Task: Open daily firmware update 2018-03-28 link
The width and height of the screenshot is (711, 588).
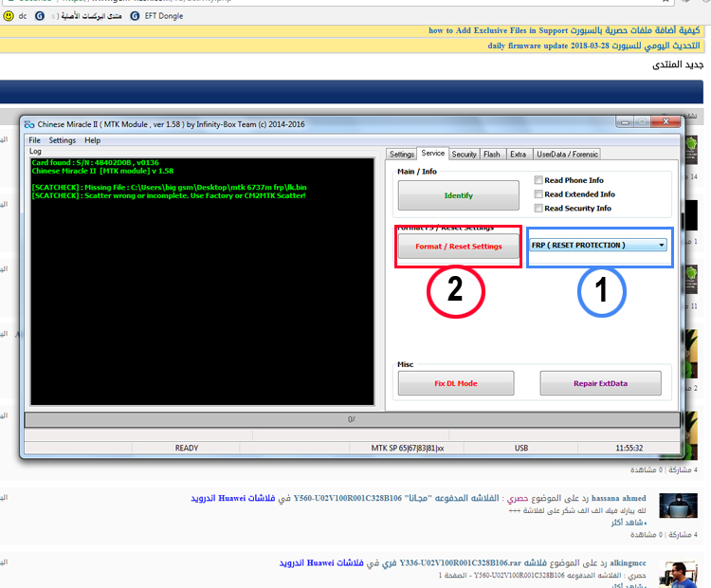Action: point(593,46)
